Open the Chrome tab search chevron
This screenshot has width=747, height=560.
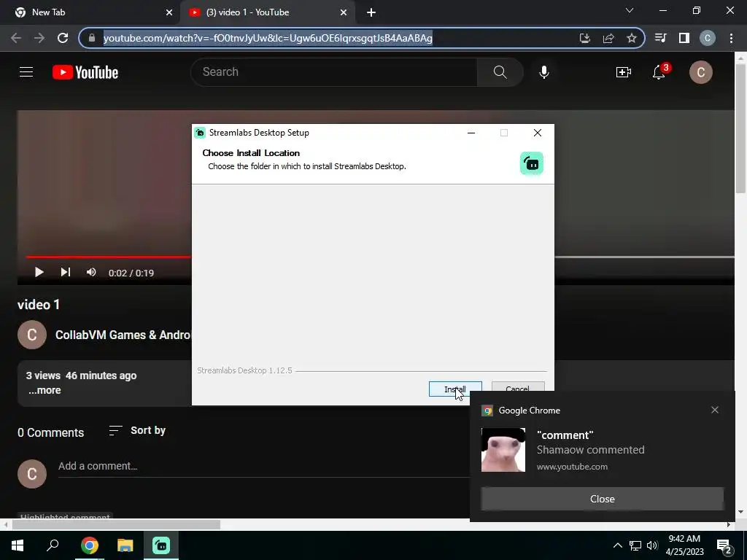pyautogui.click(x=630, y=10)
